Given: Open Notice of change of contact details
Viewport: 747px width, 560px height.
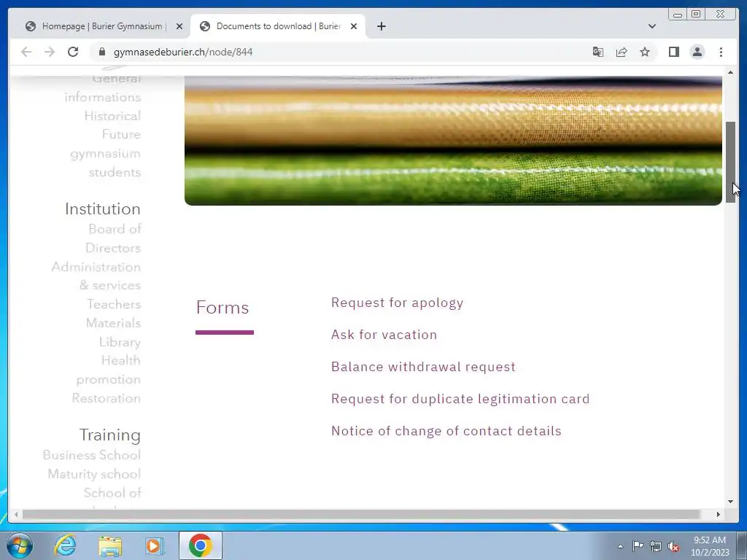Looking at the screenshot, I should (446, 431).
